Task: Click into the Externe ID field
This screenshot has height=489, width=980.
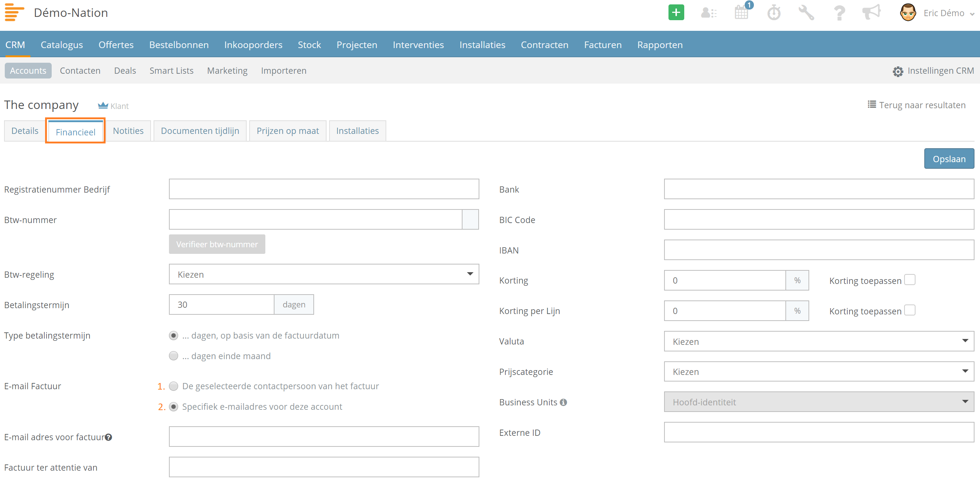Action: click(x=819, y=432)
